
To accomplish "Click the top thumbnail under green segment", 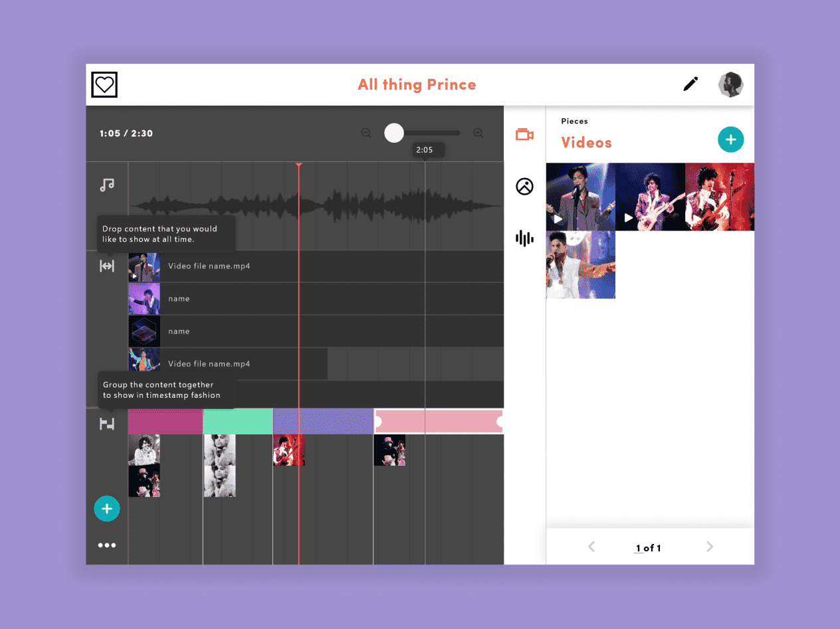I will tap(219, 450).
